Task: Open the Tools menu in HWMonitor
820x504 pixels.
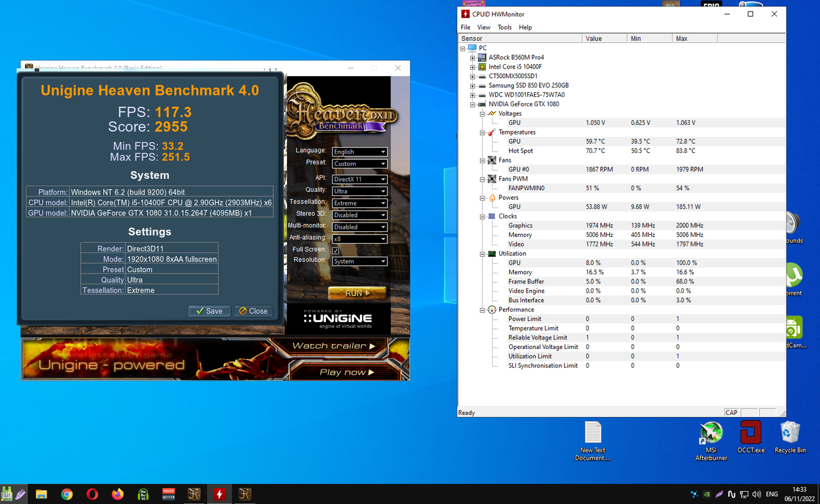Action: [x=505, y=28]
